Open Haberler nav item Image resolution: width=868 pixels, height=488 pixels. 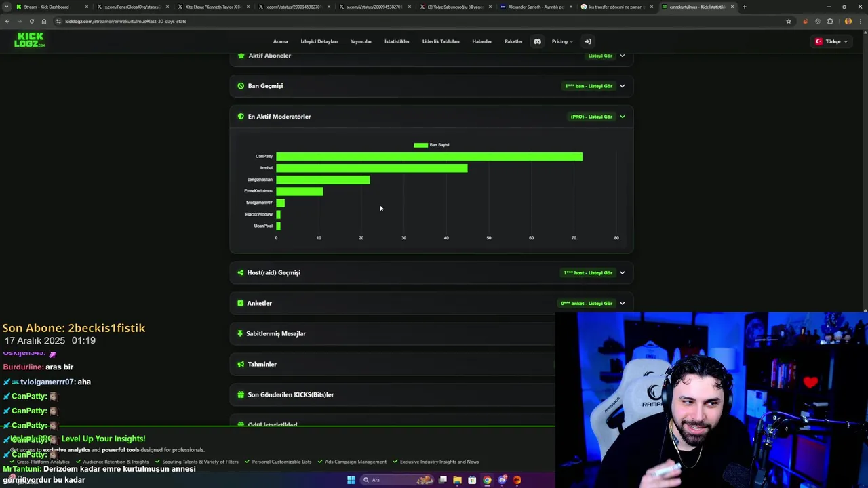(x=482, y=41)
